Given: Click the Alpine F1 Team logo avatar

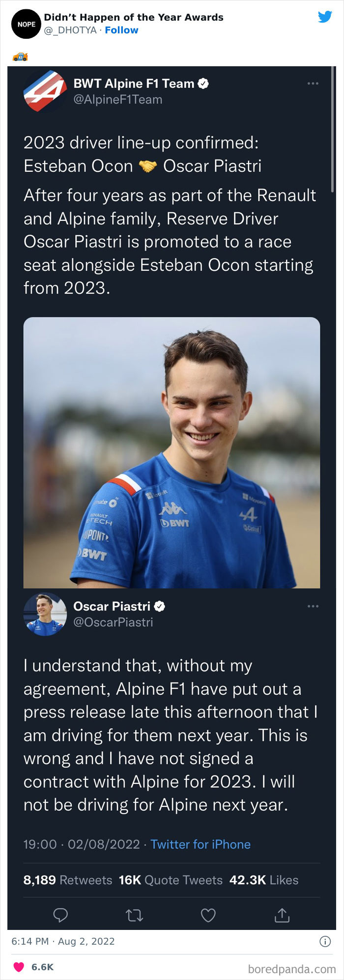Looking at the screenshot, I should (45, 91).
